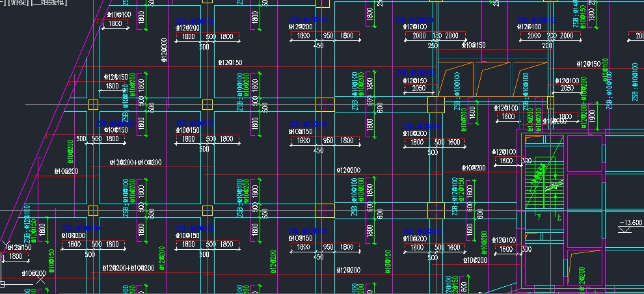
Task: Select the vertical white Φ12@200 rebar label
Action: 164,50
